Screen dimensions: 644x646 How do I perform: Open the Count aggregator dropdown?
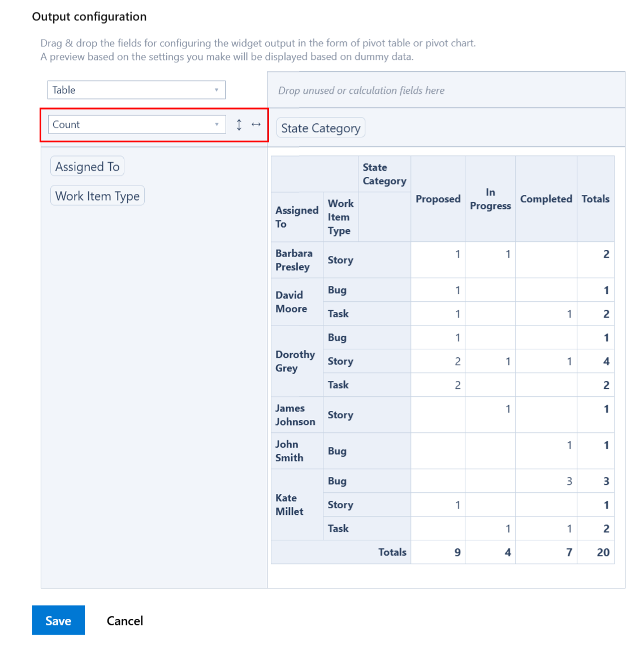click(137, 124)
